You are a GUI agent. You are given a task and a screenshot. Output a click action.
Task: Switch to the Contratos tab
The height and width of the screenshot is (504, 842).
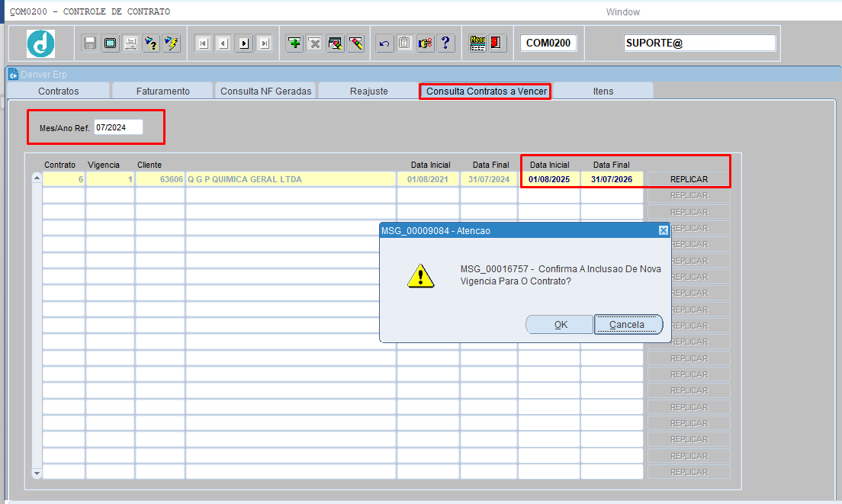pos(59,91)
